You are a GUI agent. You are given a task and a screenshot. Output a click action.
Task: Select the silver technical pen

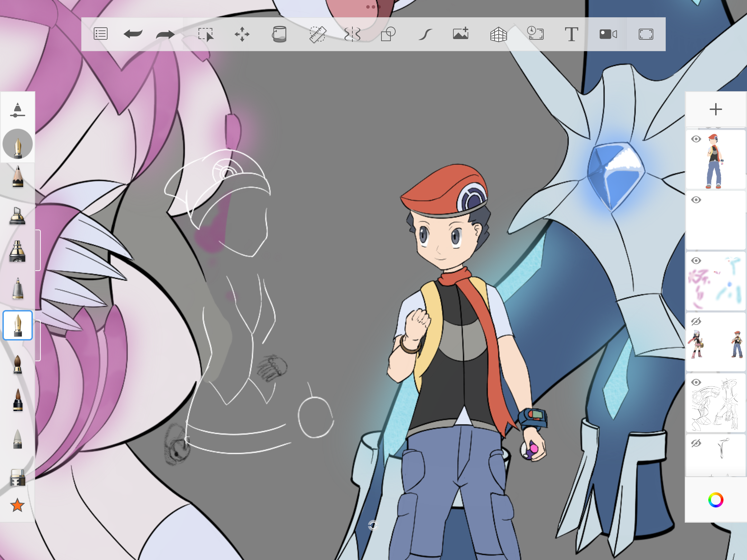(x=18, y=288)
